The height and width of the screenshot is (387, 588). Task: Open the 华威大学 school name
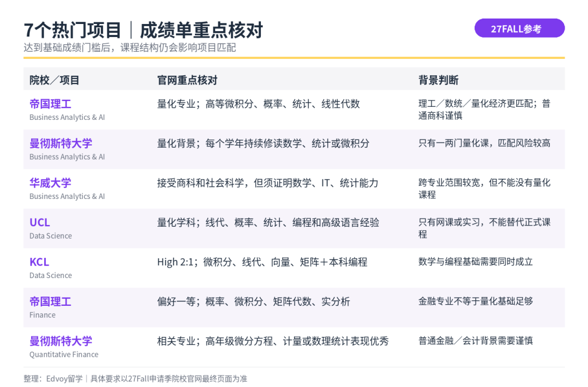[50, 183]
